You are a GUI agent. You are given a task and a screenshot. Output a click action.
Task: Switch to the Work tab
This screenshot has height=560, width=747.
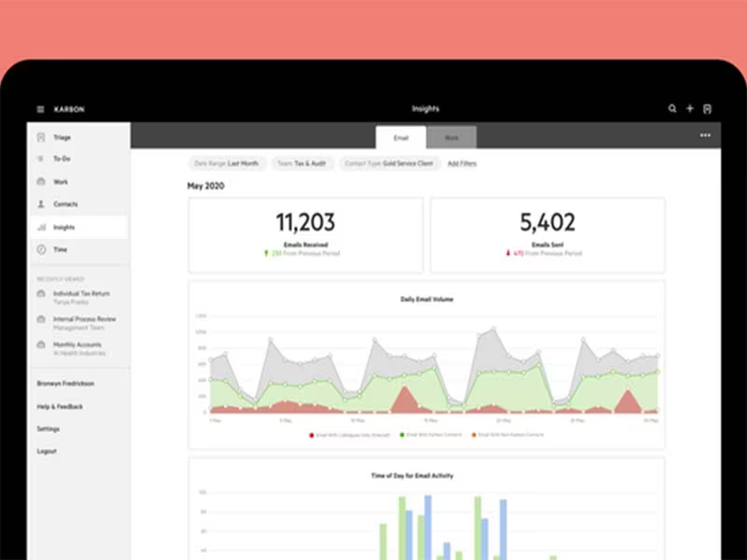[452, 137]
